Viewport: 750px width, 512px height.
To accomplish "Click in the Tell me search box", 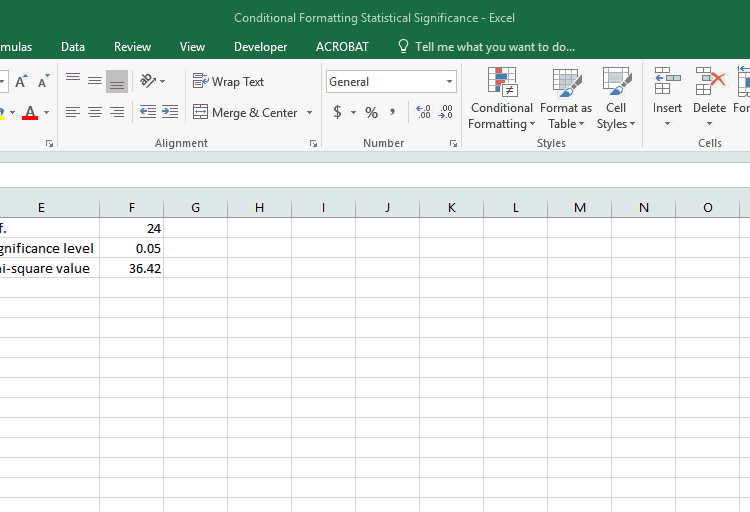I will (x=494, y=47).
